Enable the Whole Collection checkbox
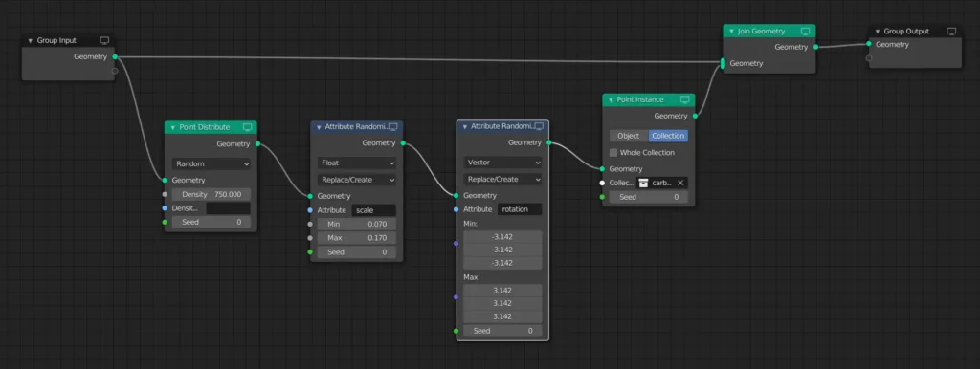 click(x=613, y=152)
